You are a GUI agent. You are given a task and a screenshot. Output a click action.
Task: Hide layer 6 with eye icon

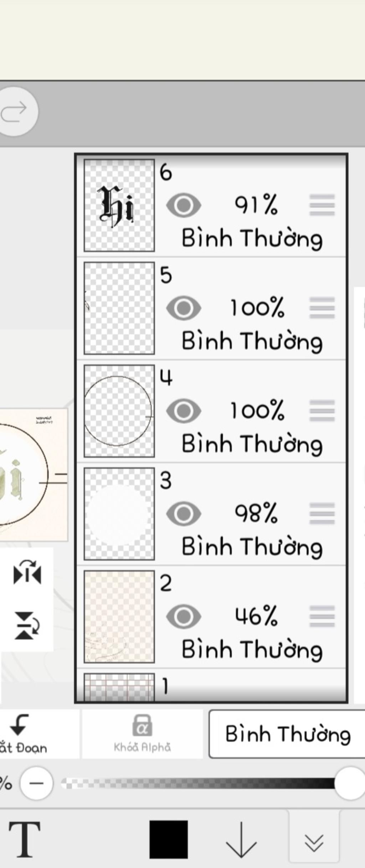[184, 205]
